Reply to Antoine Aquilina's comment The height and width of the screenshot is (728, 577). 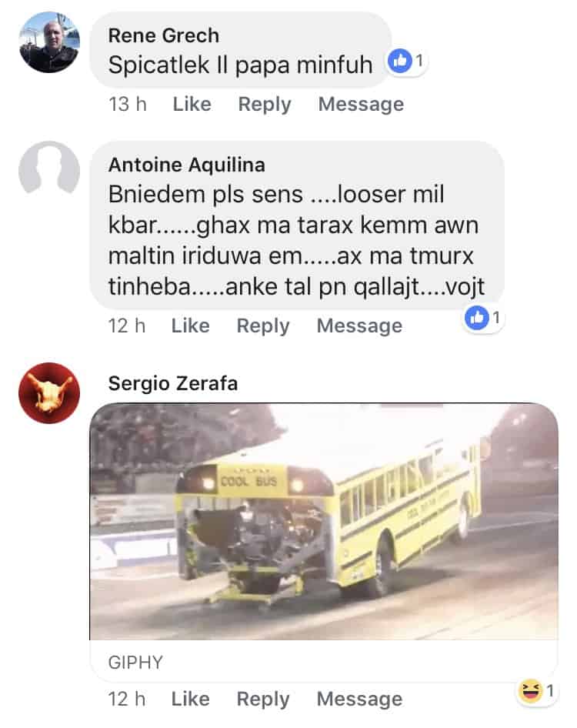click(263, 326)
